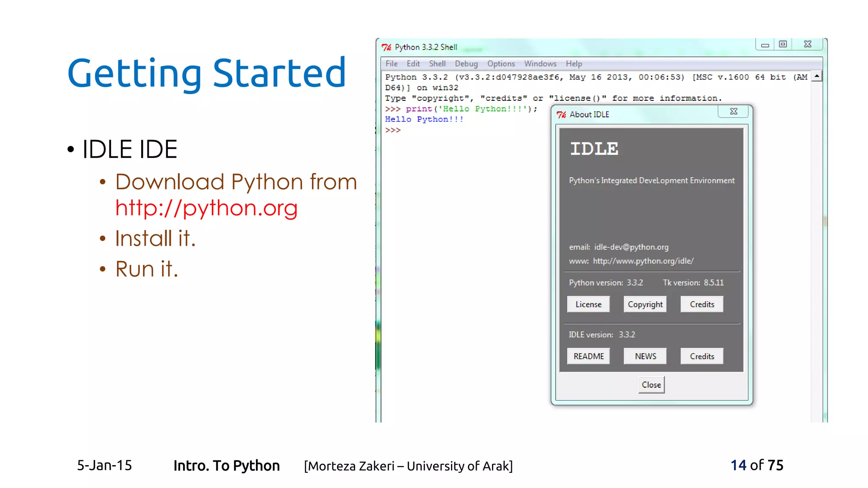Open the Debug menu

(x=466, y=64)
